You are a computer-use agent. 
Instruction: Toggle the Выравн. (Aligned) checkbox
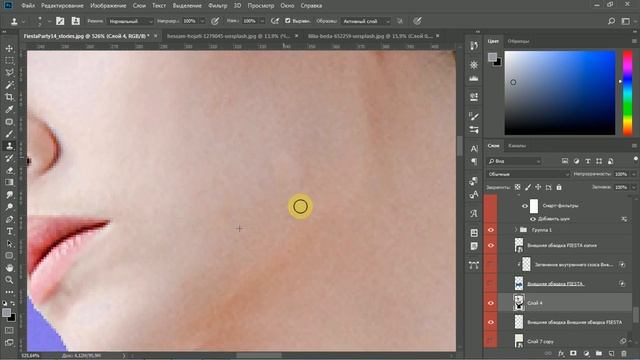(287, 21)
